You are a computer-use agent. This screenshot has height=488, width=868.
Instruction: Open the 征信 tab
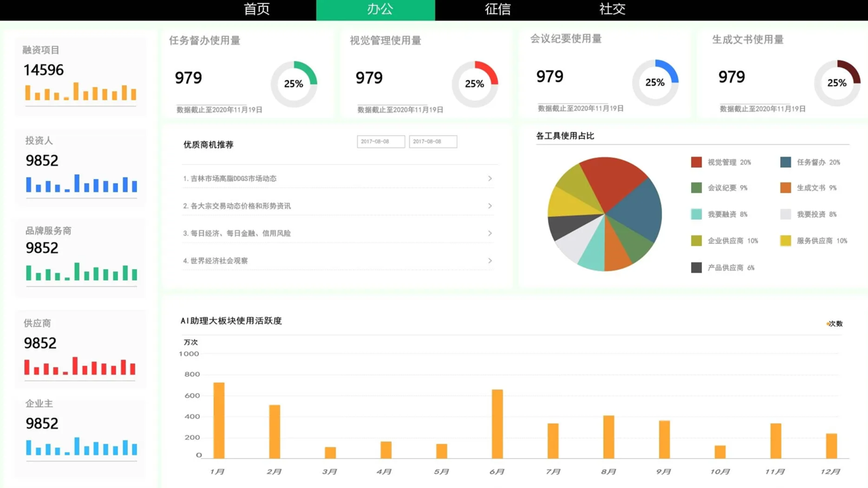(x=498, y=9)
